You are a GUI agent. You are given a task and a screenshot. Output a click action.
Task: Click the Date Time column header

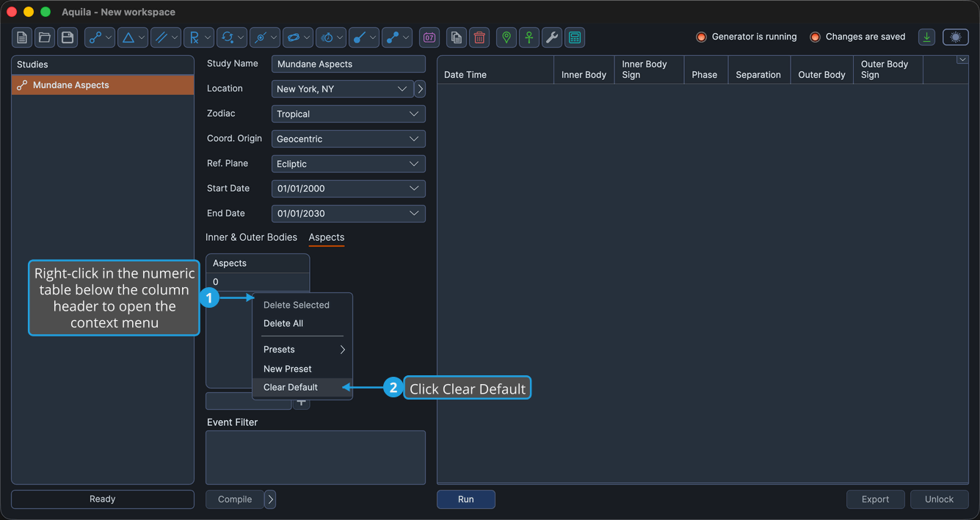496,70
